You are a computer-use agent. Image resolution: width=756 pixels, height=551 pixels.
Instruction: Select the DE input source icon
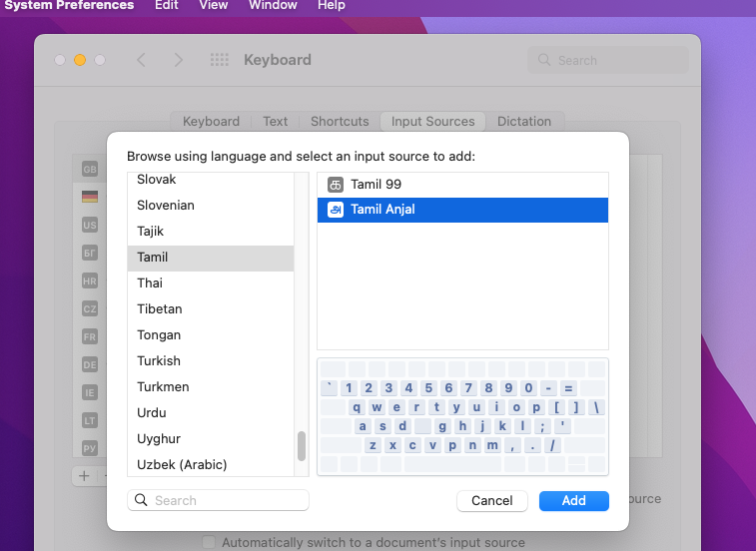tap(90, 364)
